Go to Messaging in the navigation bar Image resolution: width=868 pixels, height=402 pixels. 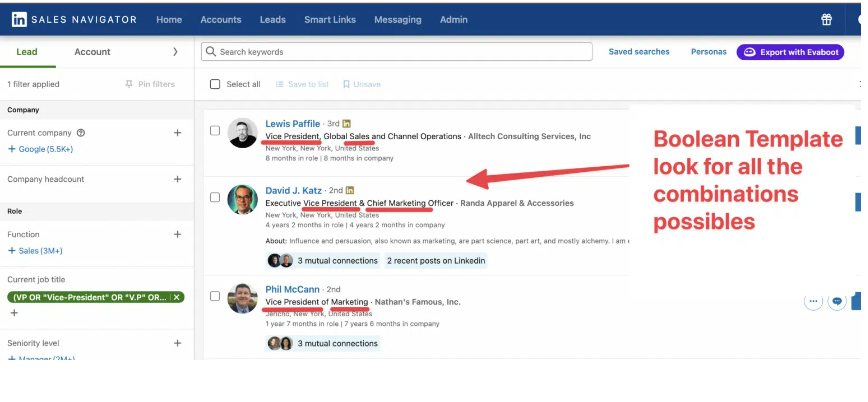(397, 19)
